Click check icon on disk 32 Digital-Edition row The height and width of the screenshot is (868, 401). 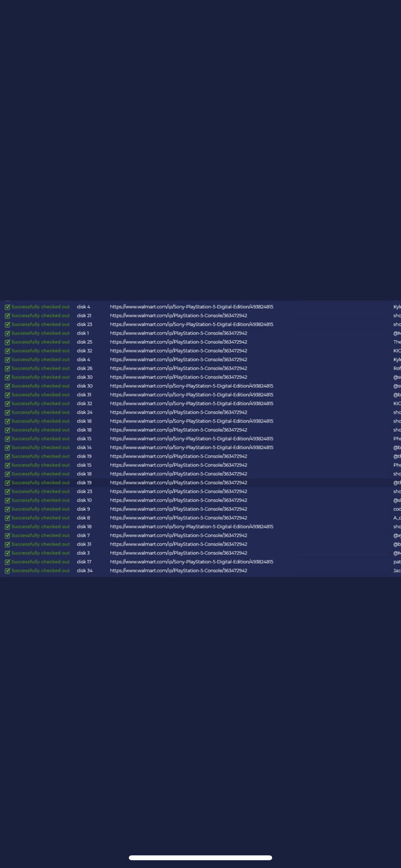pyautogui.click(x=7, y=403)
